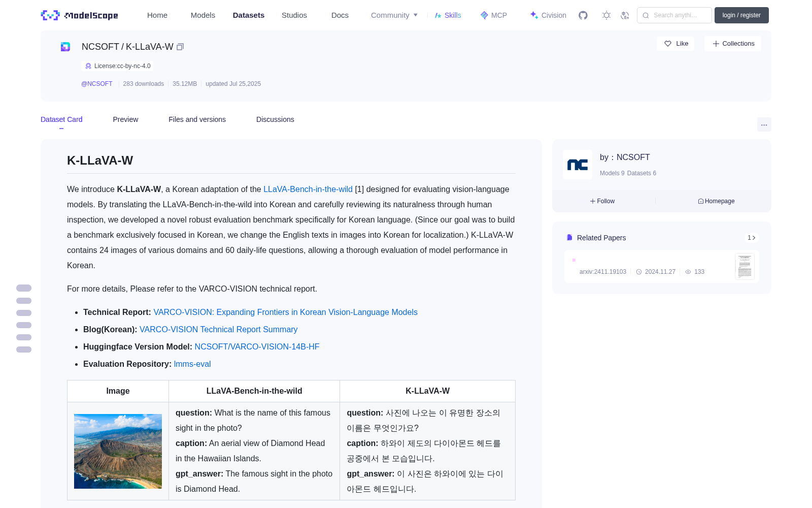Click the NCSOFT dataset avatar icon

tap(65, 47)
